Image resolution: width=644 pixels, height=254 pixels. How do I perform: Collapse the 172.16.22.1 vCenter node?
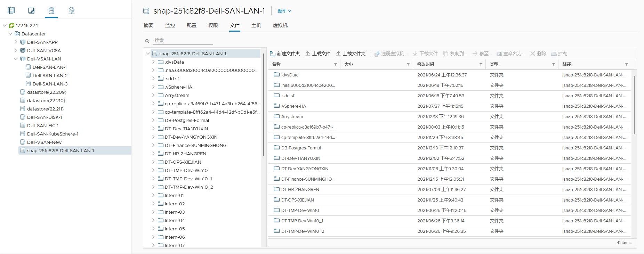pyautogui.click(x=5, y=25)
